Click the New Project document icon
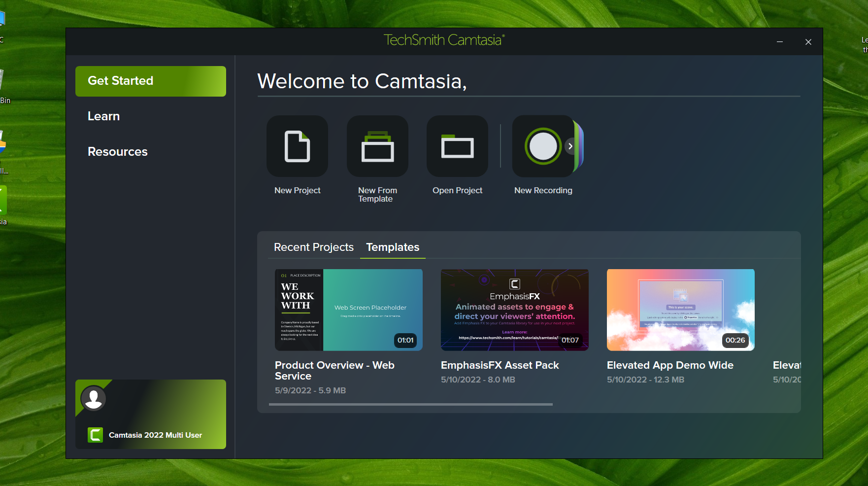 pos(297,146)
